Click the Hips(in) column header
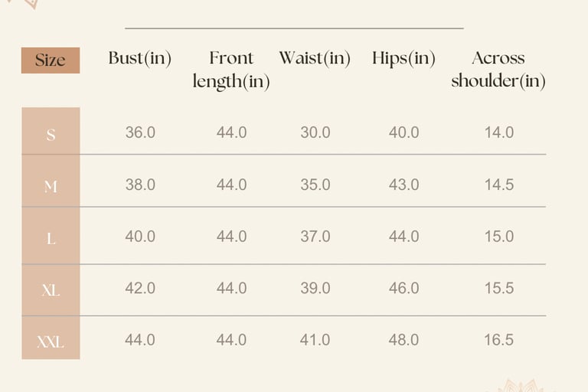Viewport: 588px width, 392px height. click(403, 59)
